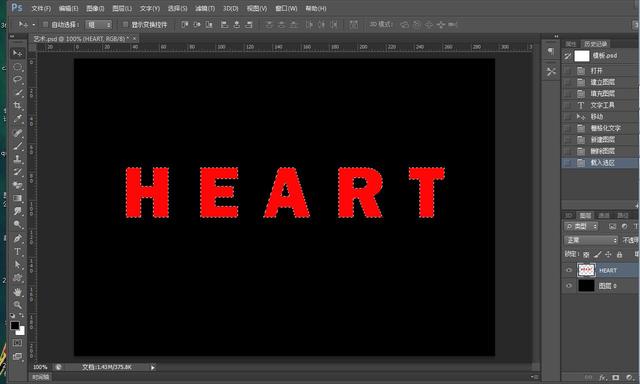Open the 滤镜(T) menu

tap(205, 8)
